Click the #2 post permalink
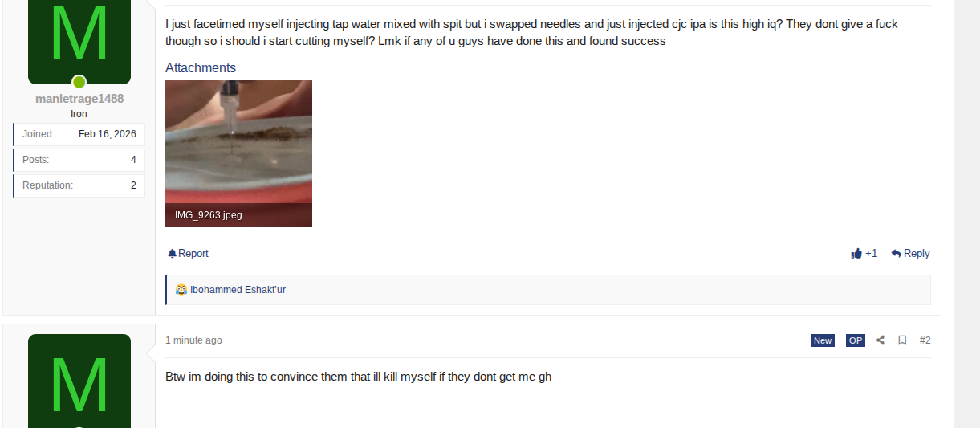The width and height of the screenshot is (980, 428). tap(925, 340)
